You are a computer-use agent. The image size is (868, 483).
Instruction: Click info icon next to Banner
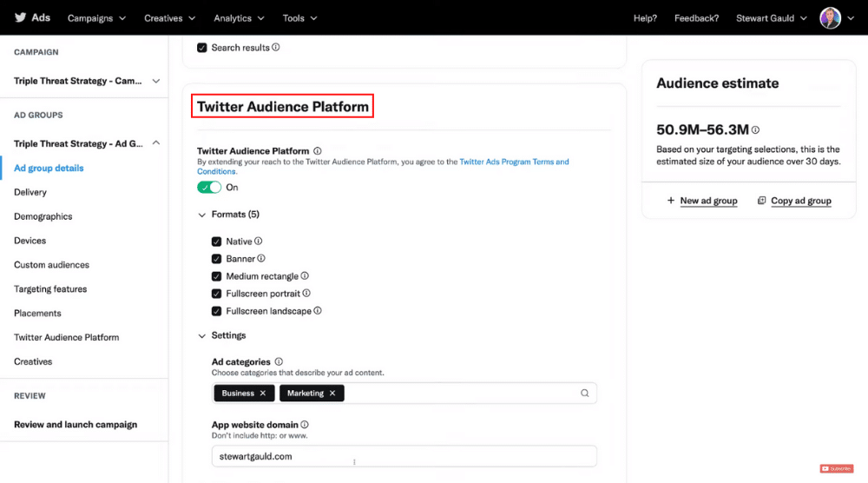pos(261,258)
